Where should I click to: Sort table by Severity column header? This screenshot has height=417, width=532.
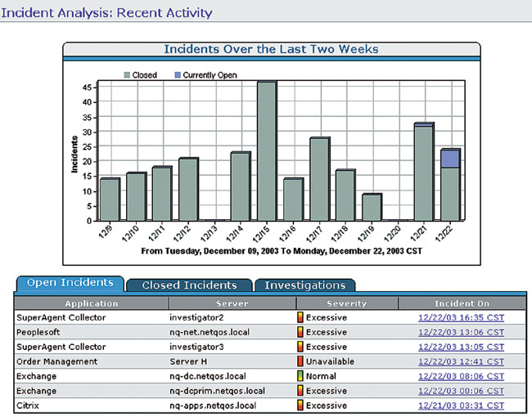(x=347, y=303)
